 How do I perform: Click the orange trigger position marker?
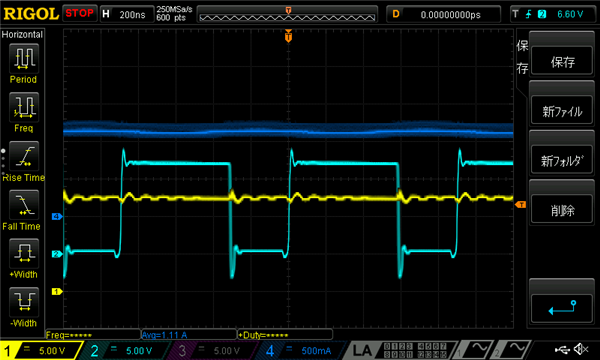pyautogui.click(x=289, y=36)
